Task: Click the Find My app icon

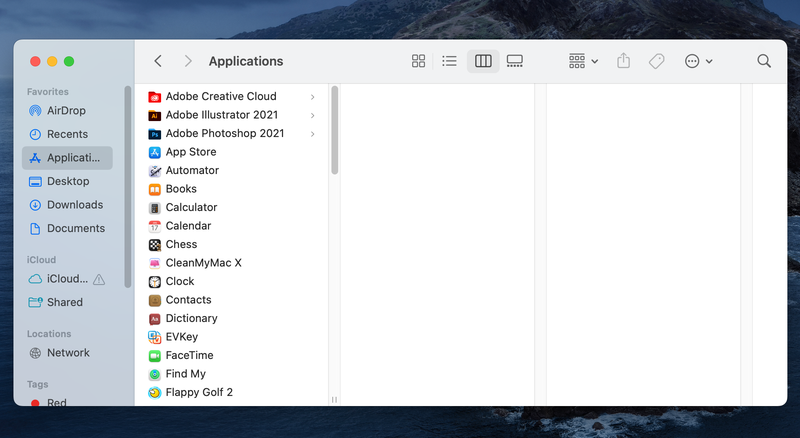Action: (x=155, y=374)
